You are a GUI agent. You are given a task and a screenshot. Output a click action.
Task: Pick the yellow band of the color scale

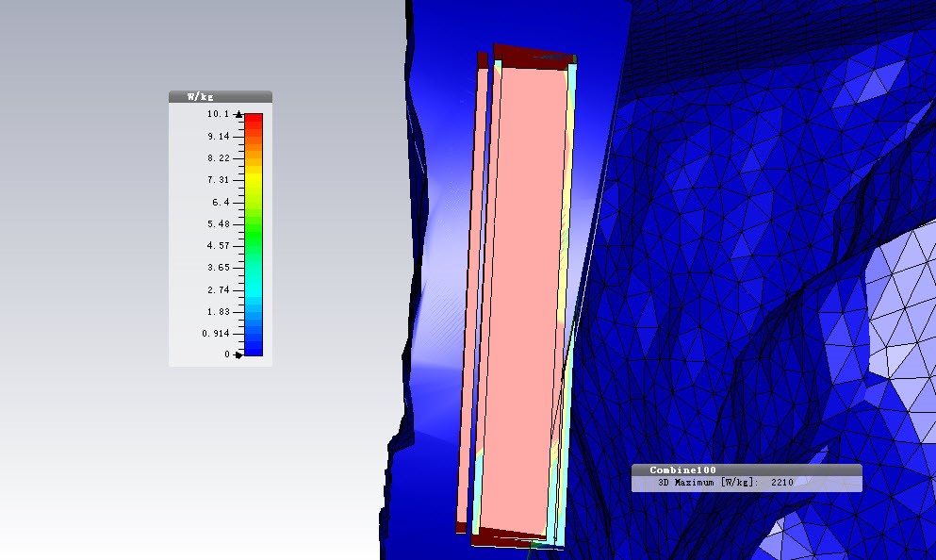click(254, 179)
